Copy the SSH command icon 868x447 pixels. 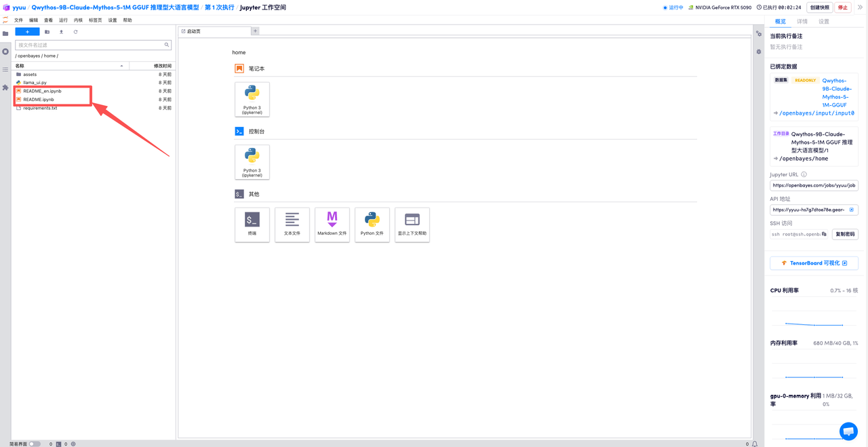pyautogui.click(x=824, y=234)
